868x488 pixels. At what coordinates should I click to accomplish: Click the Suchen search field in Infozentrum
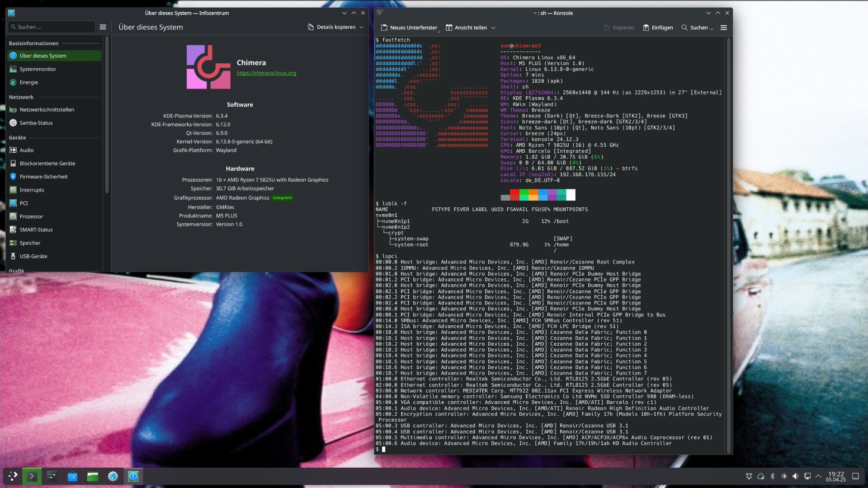pos(52,27)
